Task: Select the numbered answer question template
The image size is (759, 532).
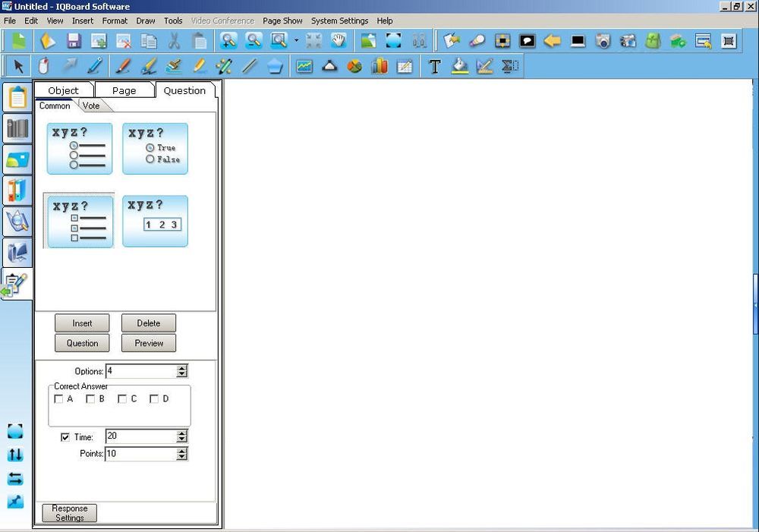Action: [x=155, y=221]
